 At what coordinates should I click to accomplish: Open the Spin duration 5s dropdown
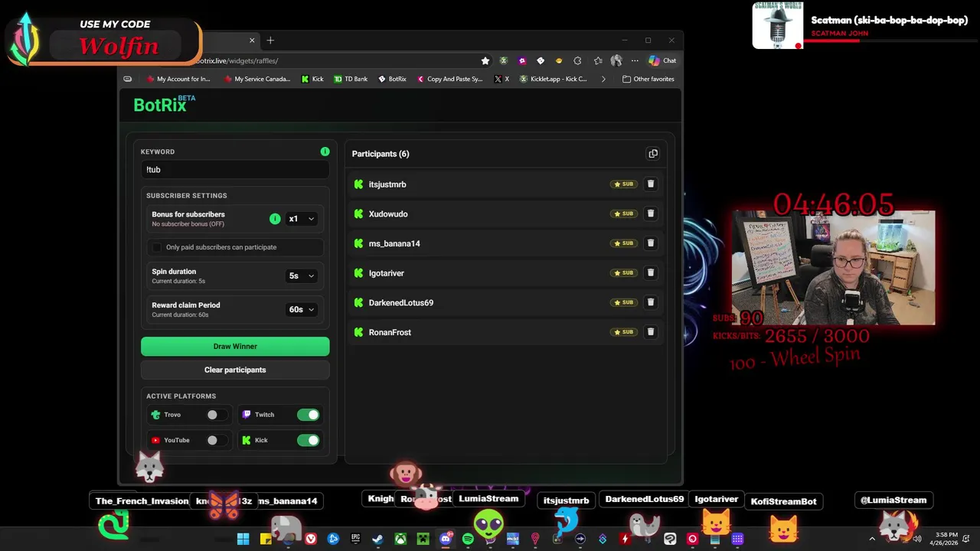[x=302, y=275]
